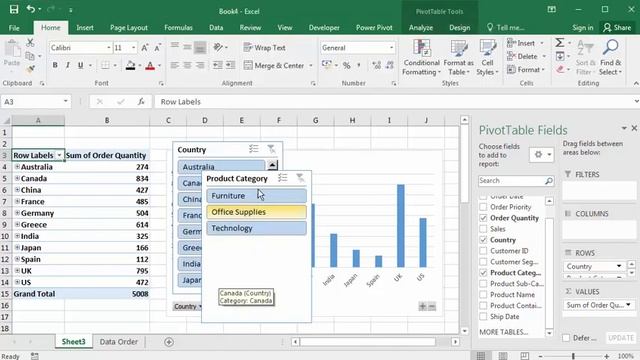Expand the Germany row
This screenshot has height=360, width=640.
[x=17, y=213]
